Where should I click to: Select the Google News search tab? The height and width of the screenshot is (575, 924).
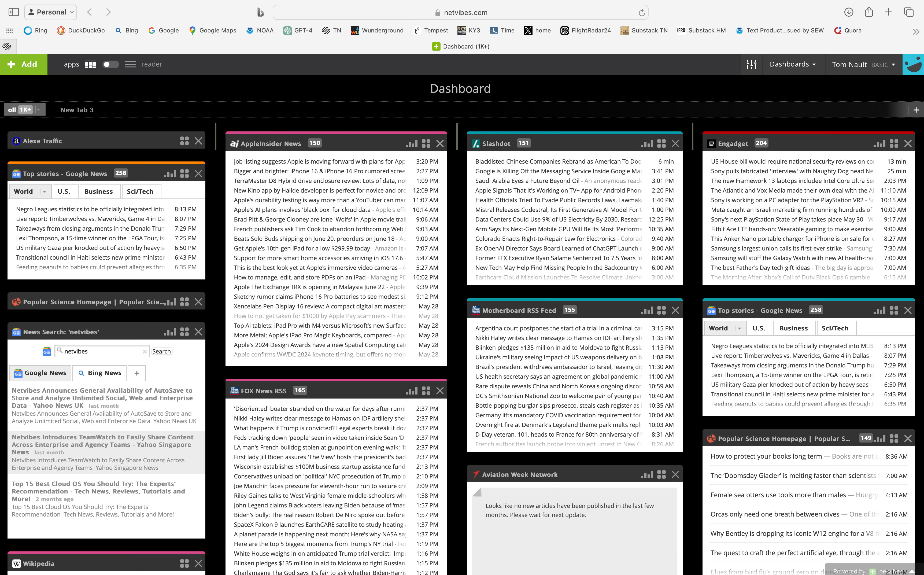(40, 373)
